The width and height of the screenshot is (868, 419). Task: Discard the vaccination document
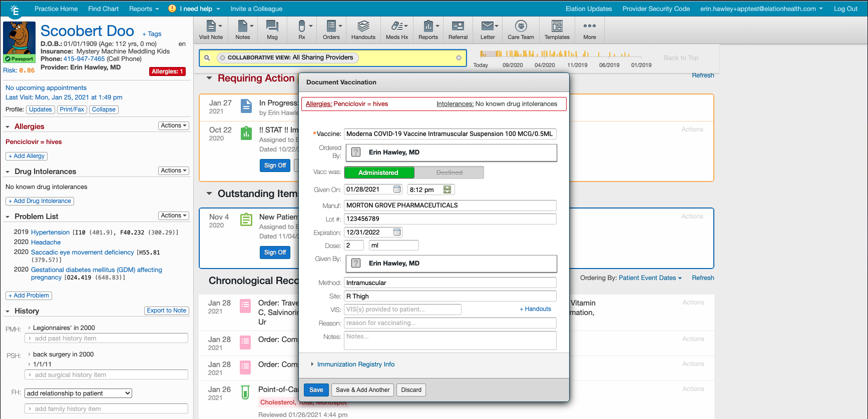[411, 390]
